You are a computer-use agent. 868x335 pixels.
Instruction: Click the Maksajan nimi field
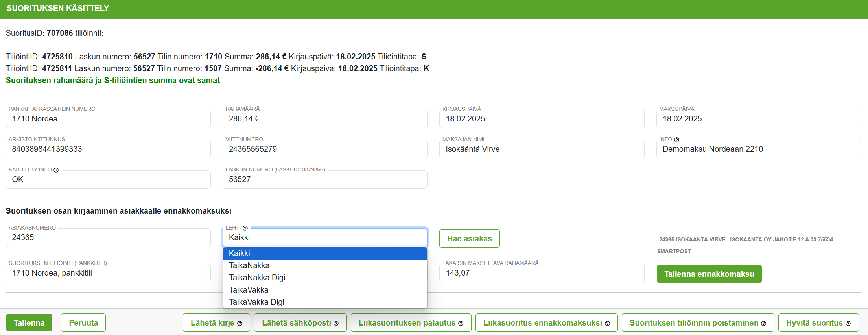tap(542, 149)
